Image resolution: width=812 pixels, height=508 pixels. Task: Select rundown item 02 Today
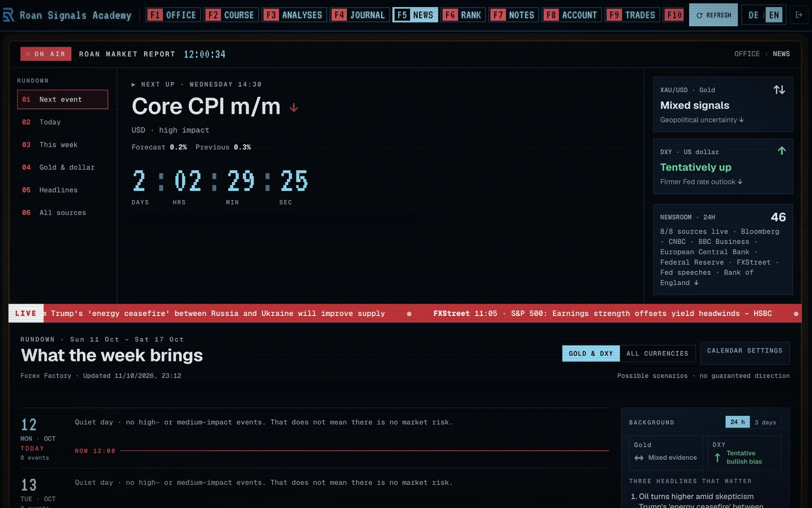(62, 122)
